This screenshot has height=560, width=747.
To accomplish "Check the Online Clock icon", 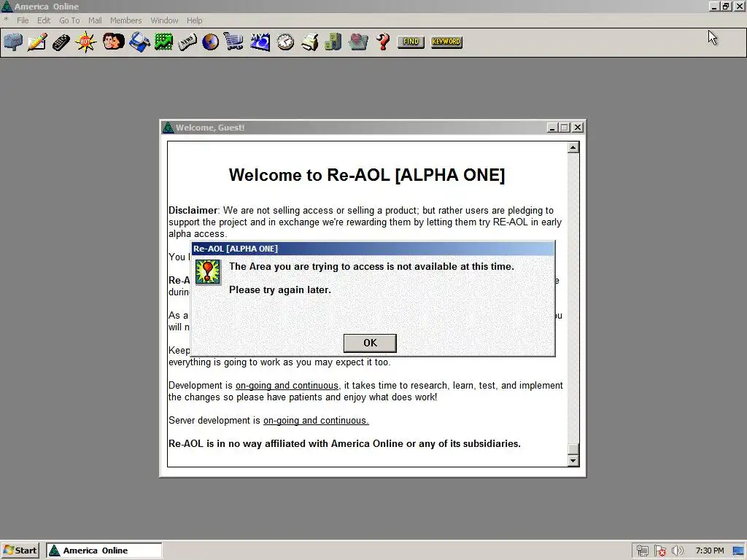I will (285, 42).
